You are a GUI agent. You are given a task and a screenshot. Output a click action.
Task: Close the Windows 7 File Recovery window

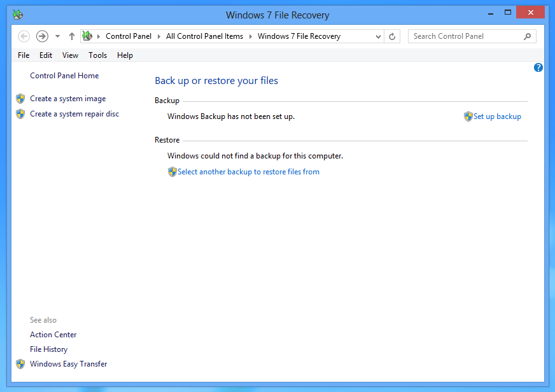click(x=530, y=12)
